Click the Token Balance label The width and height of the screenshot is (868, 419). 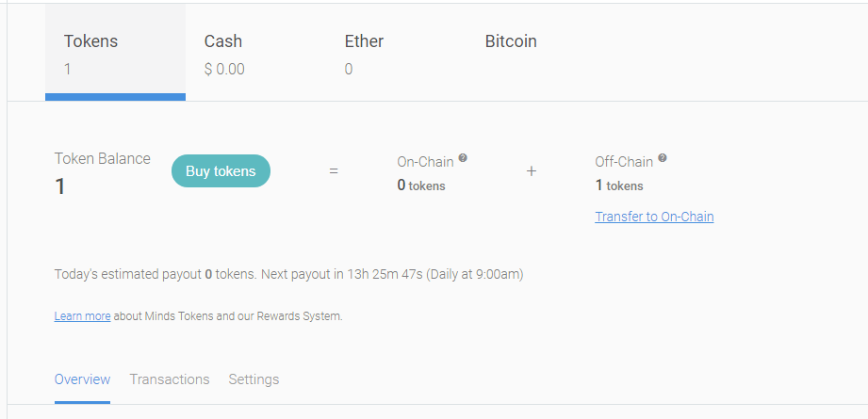point(102,158)
